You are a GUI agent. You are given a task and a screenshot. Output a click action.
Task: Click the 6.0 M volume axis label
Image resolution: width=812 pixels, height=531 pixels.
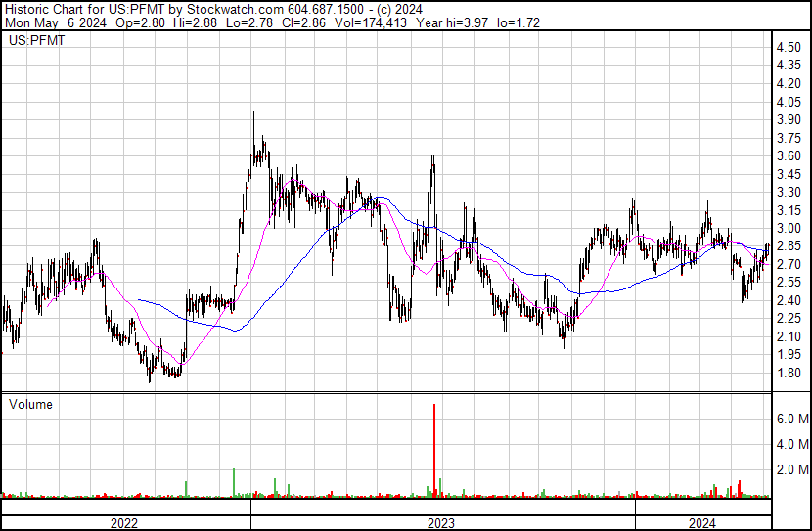point(792,419)
